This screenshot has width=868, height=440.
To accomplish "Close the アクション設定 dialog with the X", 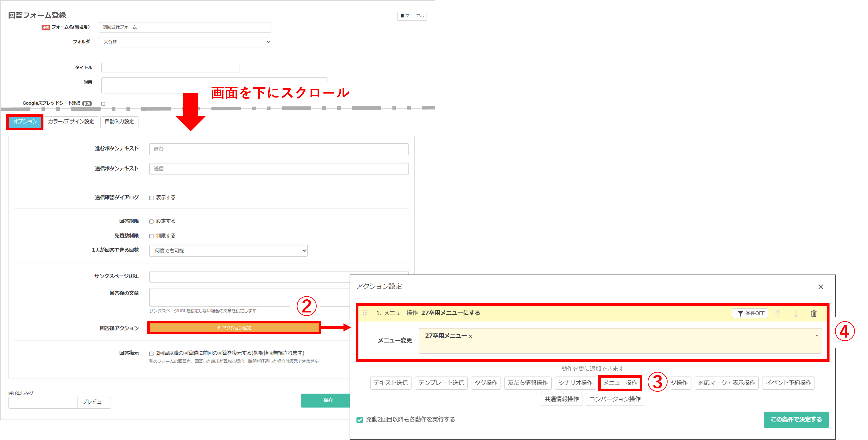I will tap(821, 287).
